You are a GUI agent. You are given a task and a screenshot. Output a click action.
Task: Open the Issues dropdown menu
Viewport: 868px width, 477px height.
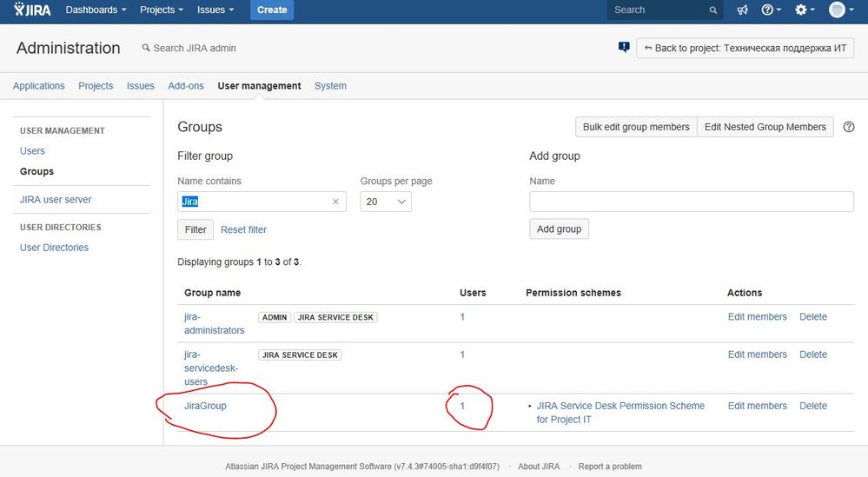click(x=215, y=10)
